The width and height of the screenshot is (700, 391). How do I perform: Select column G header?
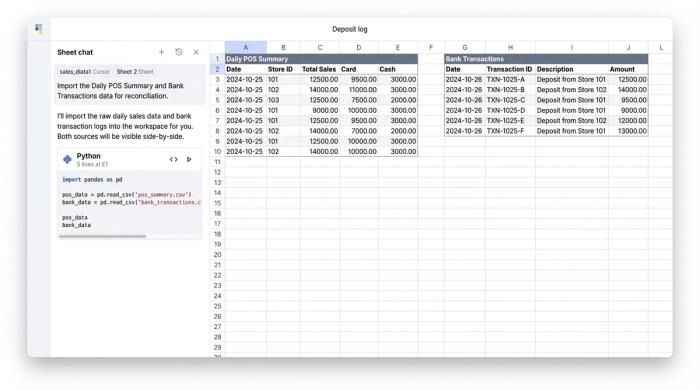[465, 47]
